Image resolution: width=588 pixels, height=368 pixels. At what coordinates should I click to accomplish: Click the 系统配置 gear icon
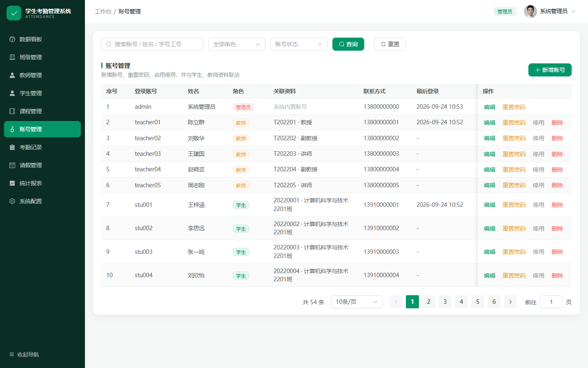coord(12,201)
